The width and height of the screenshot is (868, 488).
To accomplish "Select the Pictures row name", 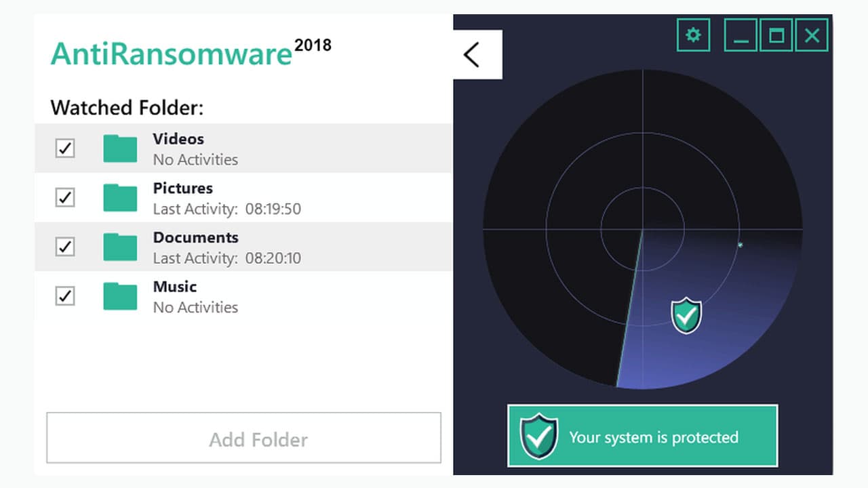I will [x=183, y=188].
